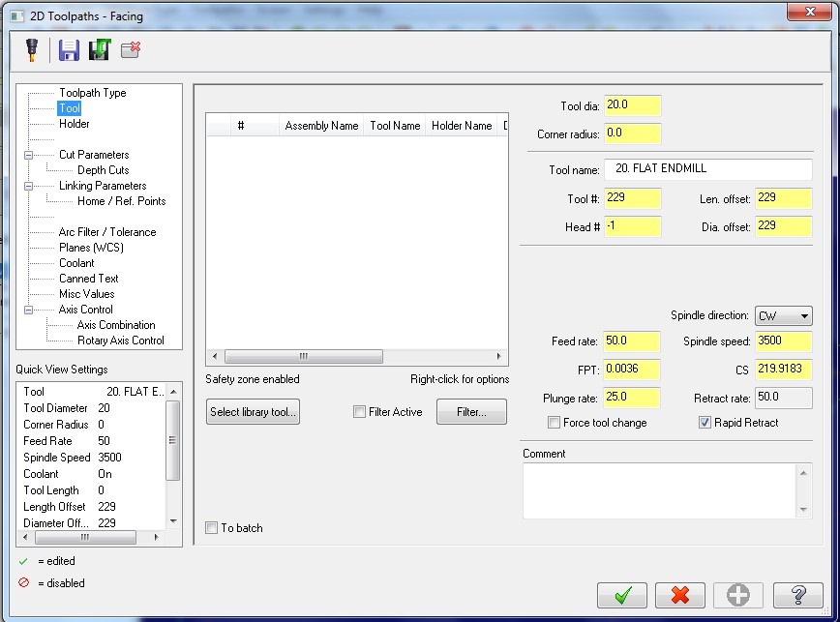Viewport: 840px width, 622px height.
Task: Open the Cut Parameters page
Action: click(94, 155)
